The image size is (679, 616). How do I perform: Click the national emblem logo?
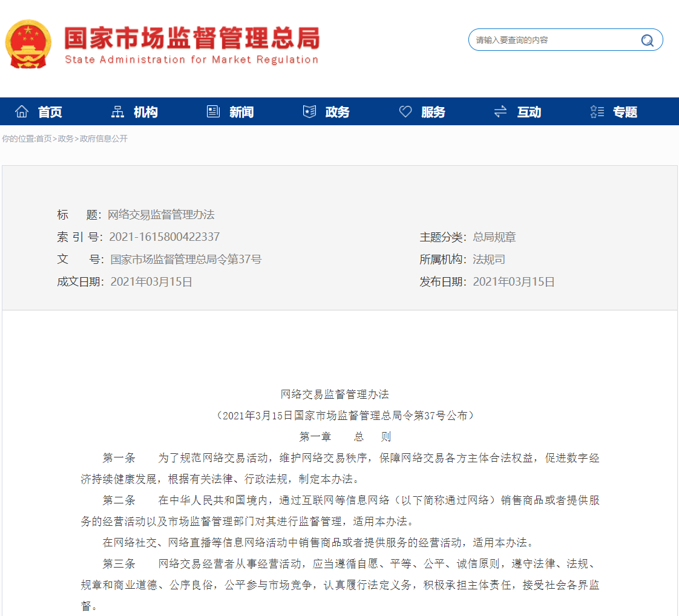(x=28, y=44)
